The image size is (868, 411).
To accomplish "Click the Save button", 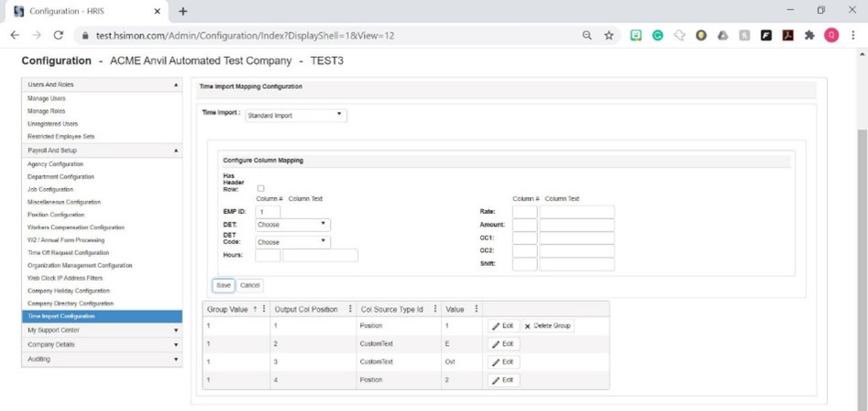I will click(x=224, y=285).
